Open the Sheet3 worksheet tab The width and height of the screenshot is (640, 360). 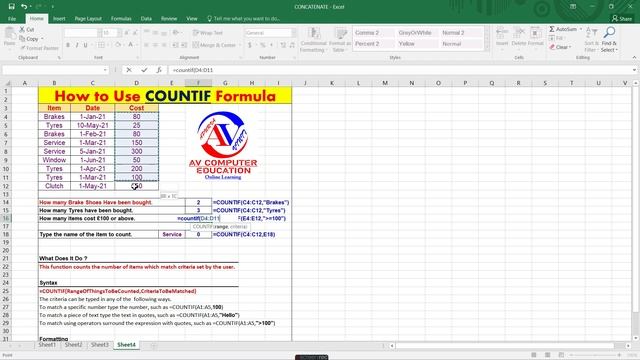[100, 345]
